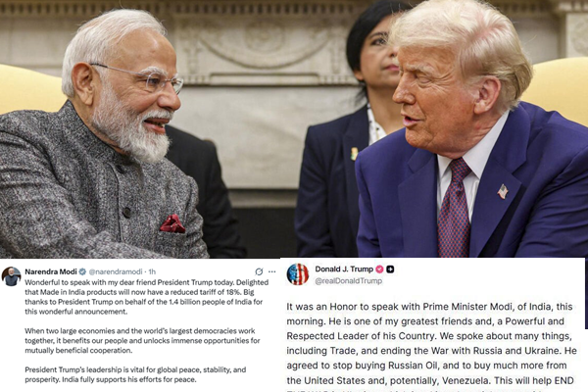Click the Grok explain icon on Modi's tweet
This screenshot has height=392, width=588.
259,271
